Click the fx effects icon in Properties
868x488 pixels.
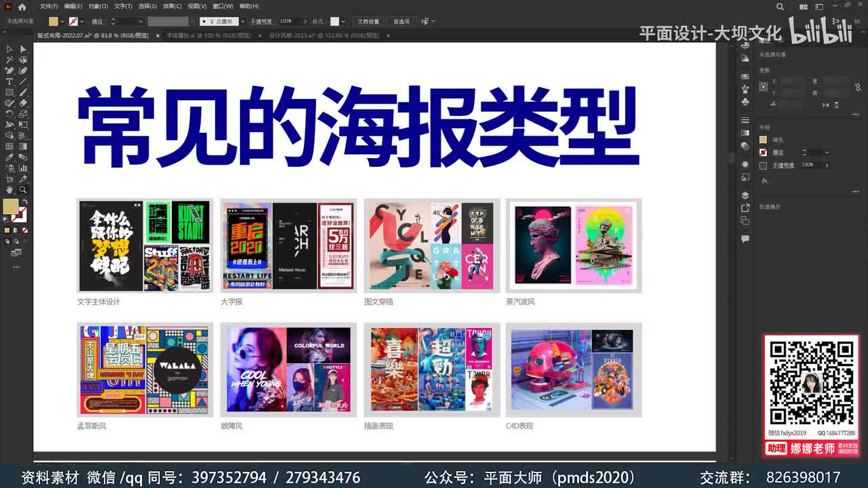765,181
